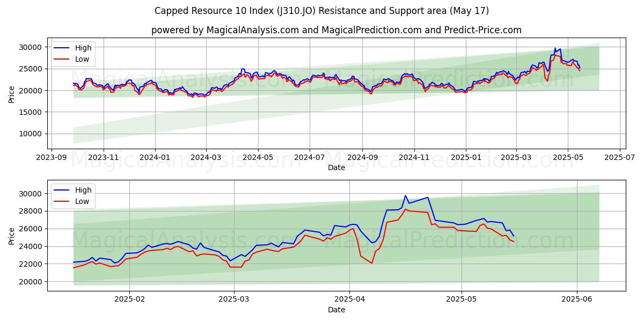Click 'High' legend label in bottom chart
The width and height of the screenshot is (644, 322).
coord(83,190)
